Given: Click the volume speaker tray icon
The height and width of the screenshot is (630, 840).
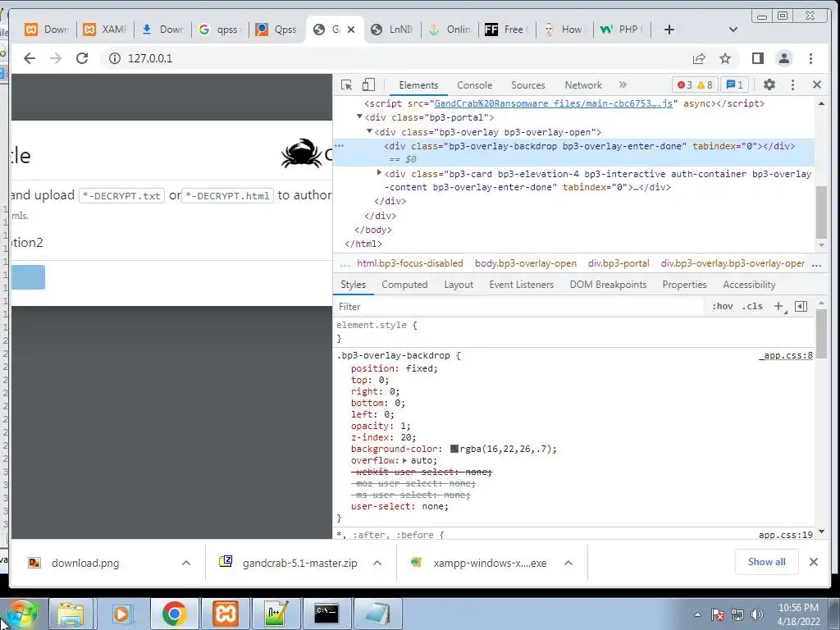Looking at the screenshot, I should tap(757, 614).
